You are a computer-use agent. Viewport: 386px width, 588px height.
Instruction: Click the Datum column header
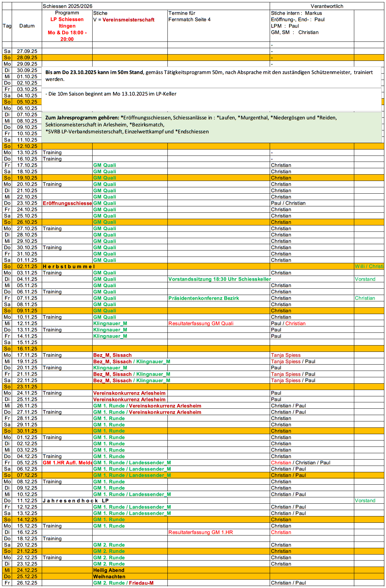pyautogui.click(x=27, y=26)
